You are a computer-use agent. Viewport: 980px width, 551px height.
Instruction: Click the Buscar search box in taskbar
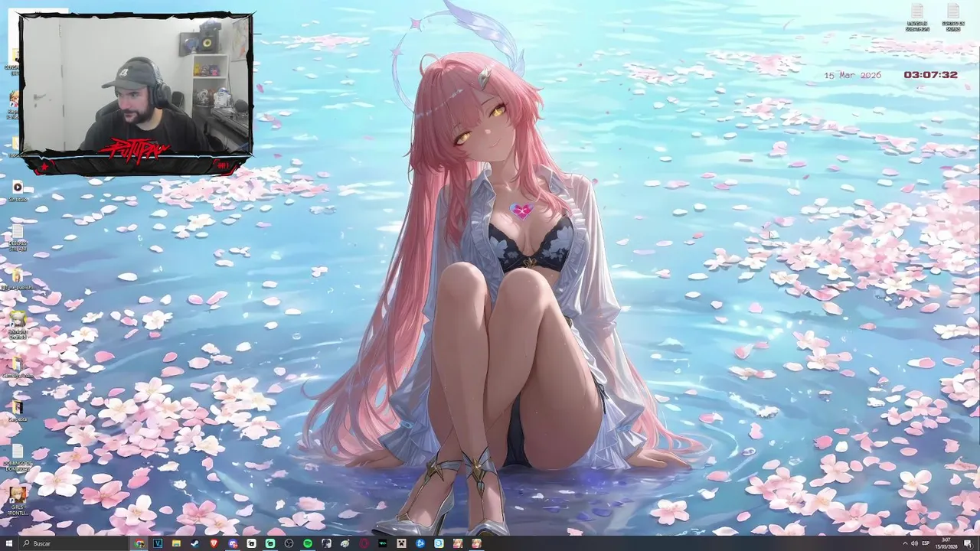[73, 543]
